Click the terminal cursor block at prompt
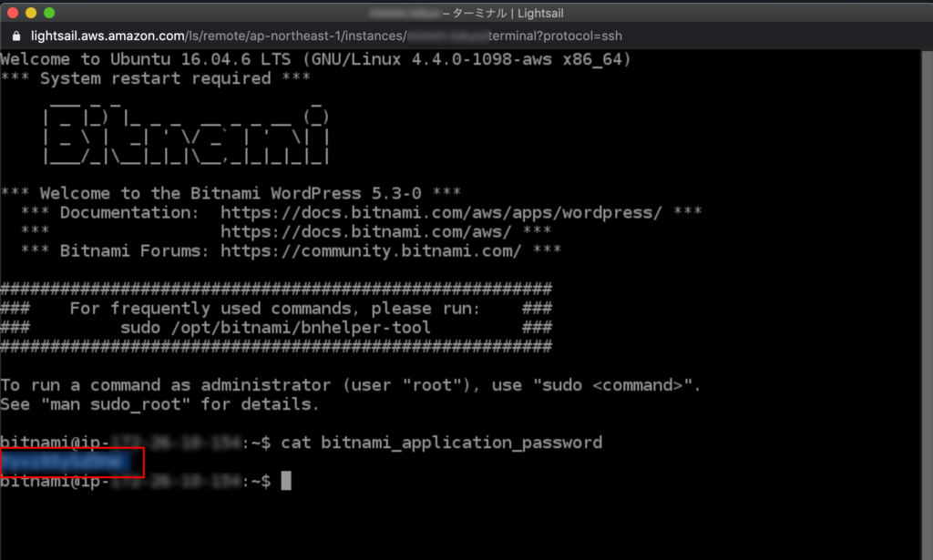The width and height of the screenshot is (933, 560). tap(286, 481)
